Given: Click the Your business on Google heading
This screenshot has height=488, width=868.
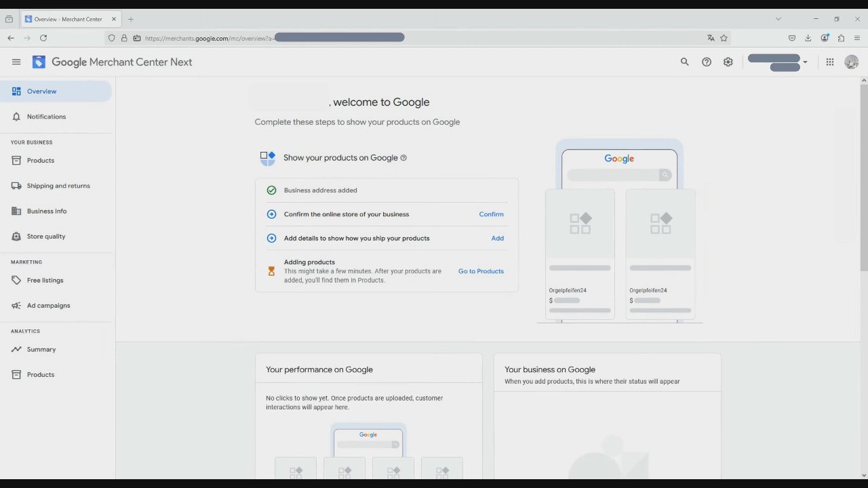Looking at the screenshot, I should 550,369.
